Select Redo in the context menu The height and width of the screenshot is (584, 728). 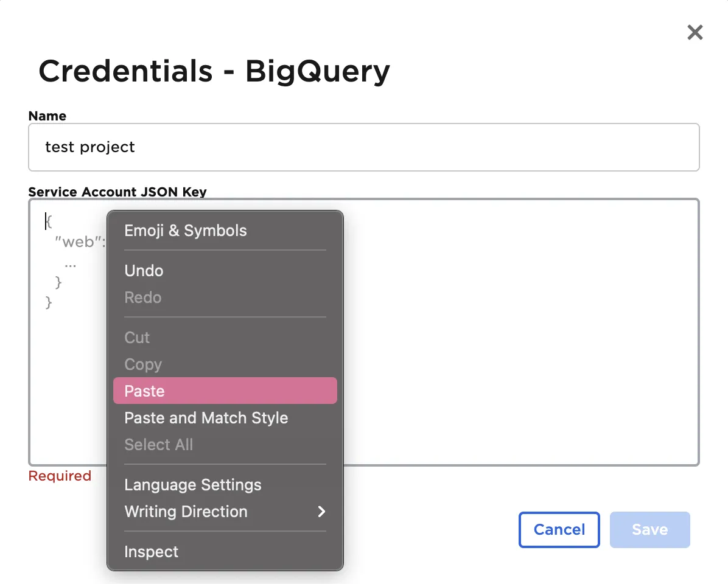point(142,297)
